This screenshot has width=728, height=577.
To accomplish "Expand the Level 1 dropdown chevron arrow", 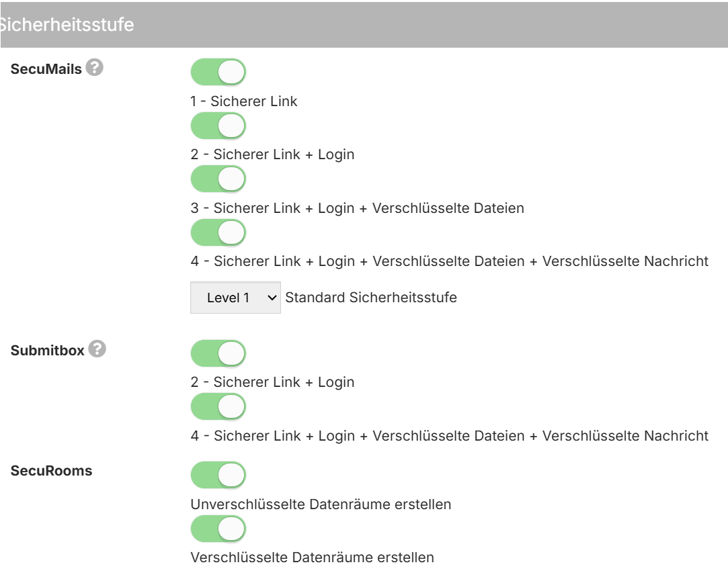I will [272, 298].
